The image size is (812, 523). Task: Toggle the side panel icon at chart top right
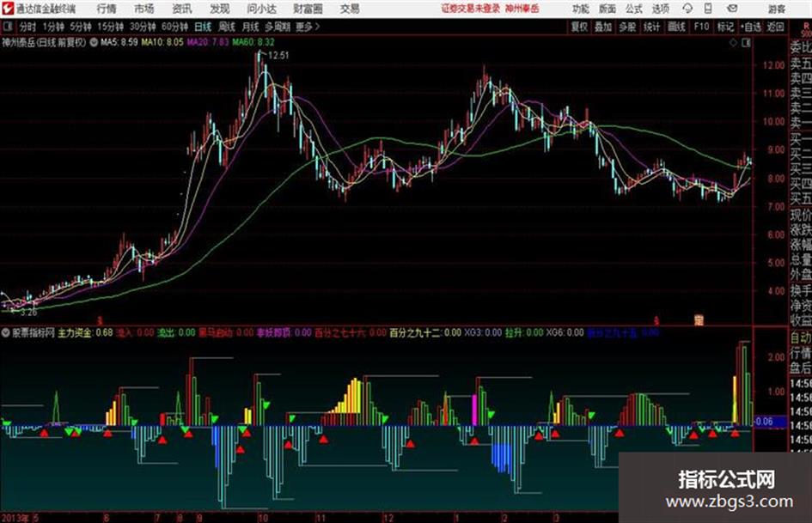click(746, 43)
